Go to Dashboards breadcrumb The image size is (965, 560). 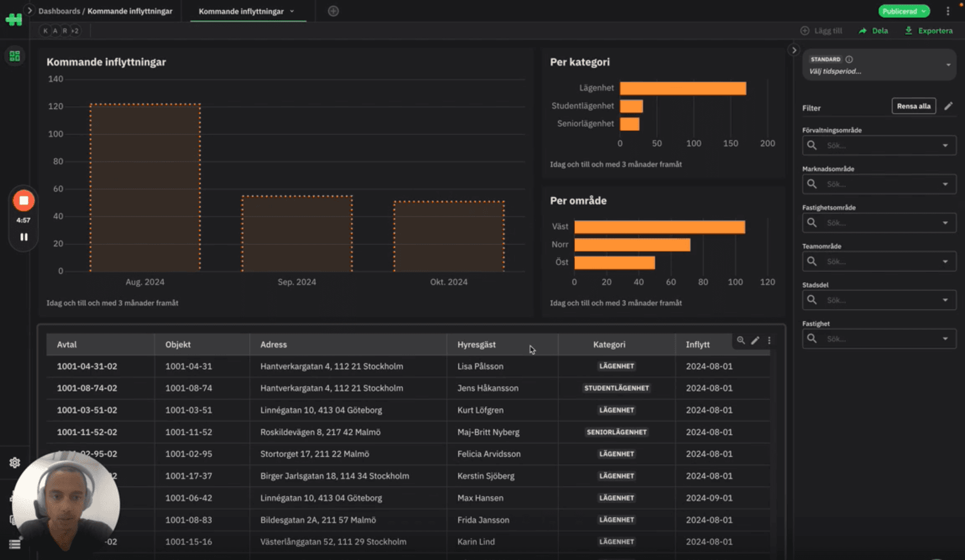(59, 11)
